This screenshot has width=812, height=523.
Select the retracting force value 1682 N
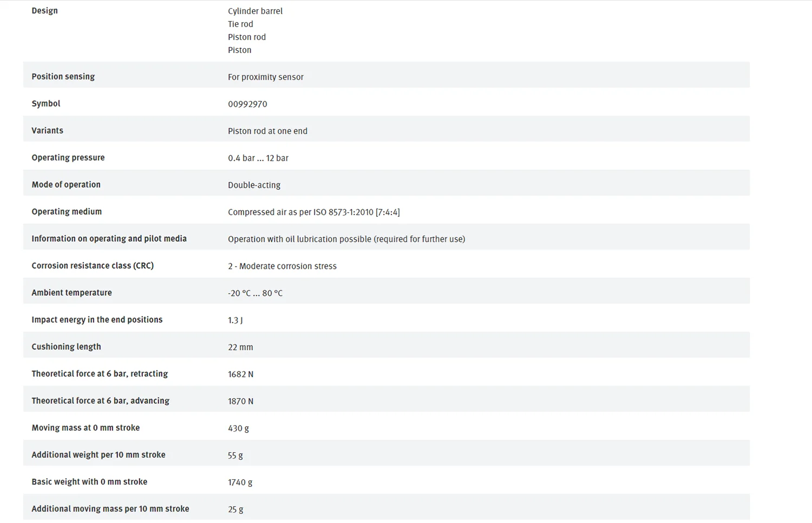241,374
